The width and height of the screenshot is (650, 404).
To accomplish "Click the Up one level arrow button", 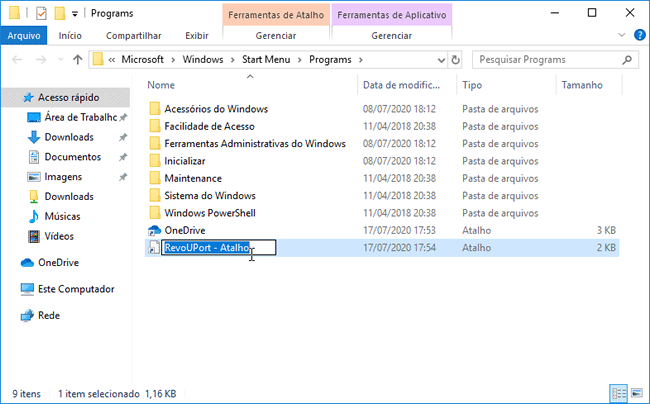I will tap(77, 59).
